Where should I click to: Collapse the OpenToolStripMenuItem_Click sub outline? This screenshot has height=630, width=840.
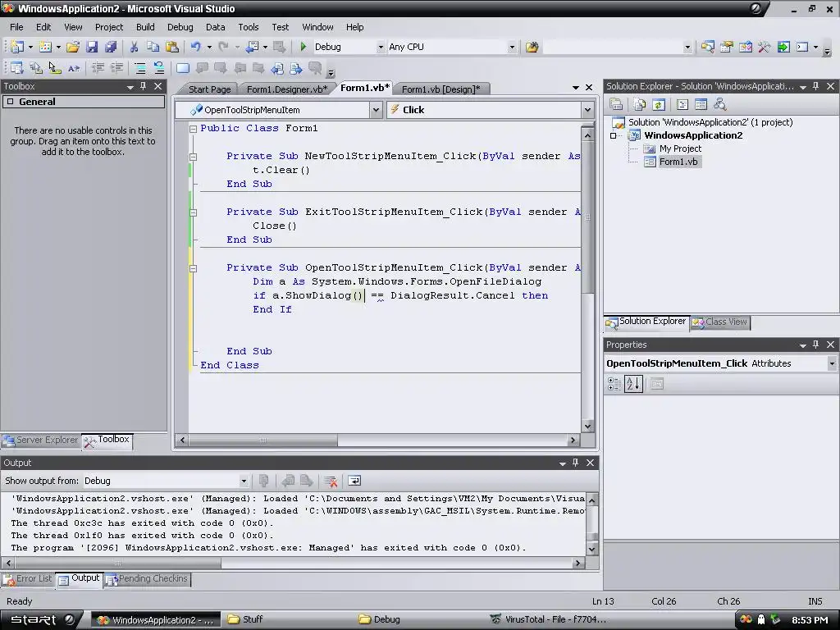tap(193, 268)
